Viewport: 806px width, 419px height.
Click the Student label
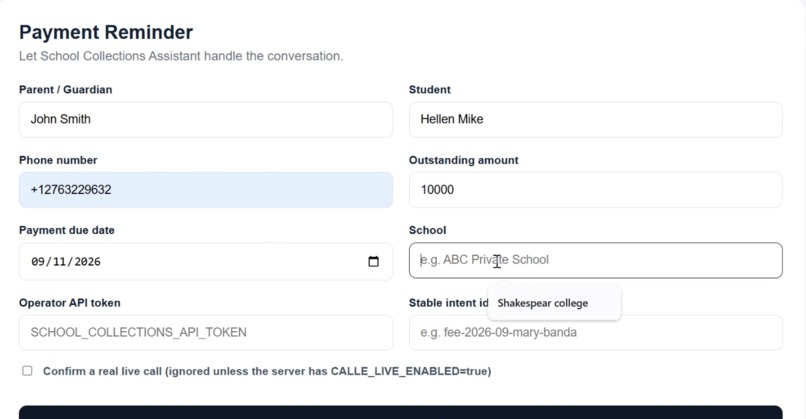tap(429, 89)
